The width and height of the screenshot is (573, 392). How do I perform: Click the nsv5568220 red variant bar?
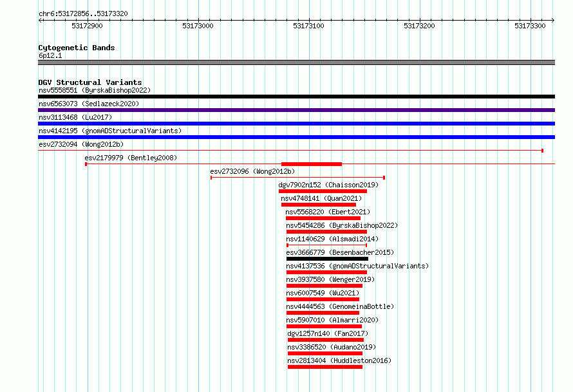tap(323, 218)
